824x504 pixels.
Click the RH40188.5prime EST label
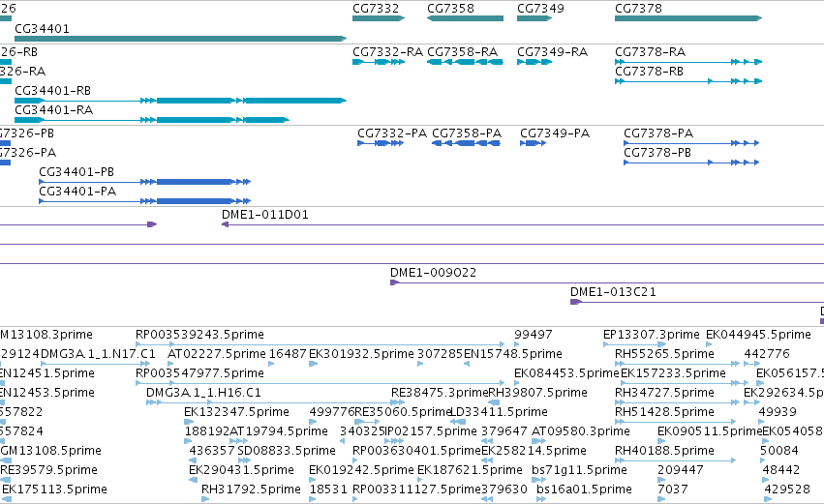pyautogui.click(x=664, y=452)
